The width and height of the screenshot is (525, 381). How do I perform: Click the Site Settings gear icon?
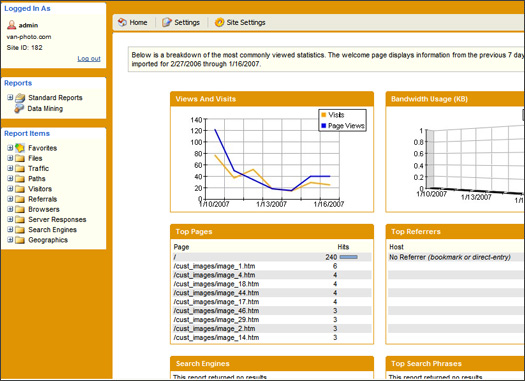[219, 22]
